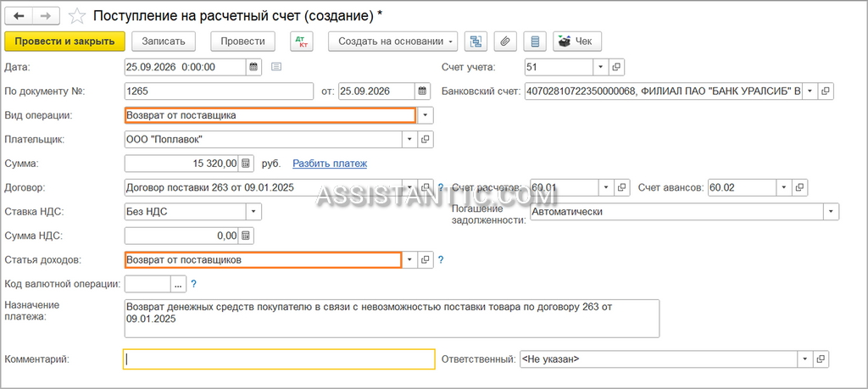Expand the Погашение задолженности dropdown

coord(831,211)
